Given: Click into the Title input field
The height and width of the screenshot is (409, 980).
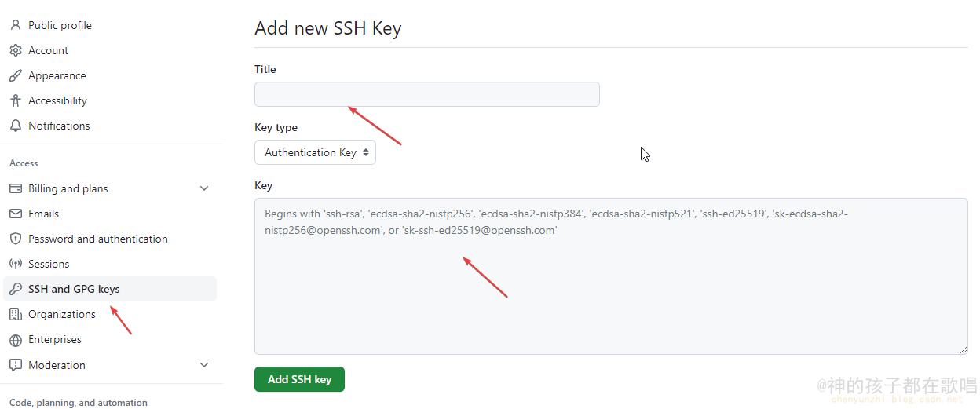Looking at the screenshot, I should (426, 94).
